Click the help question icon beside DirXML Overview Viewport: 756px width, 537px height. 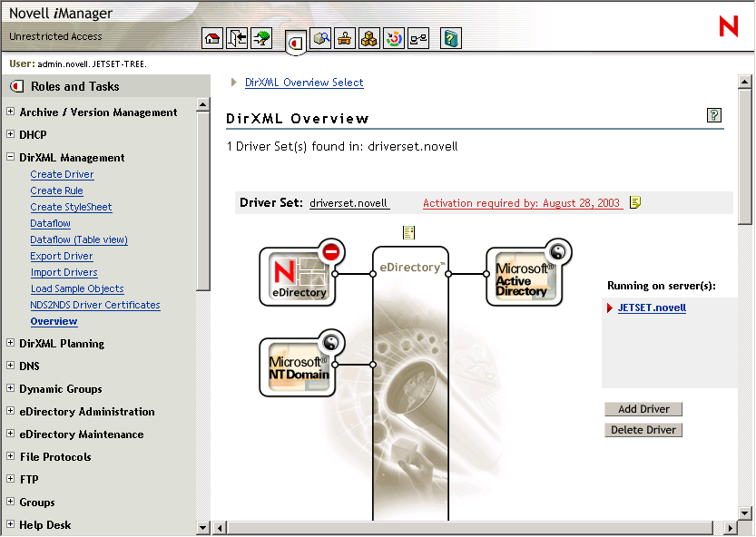pos(714,115)
